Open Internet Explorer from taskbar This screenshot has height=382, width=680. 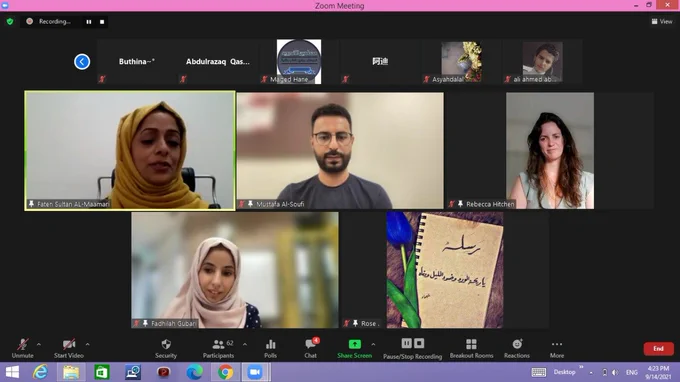[x=40, y=372]
